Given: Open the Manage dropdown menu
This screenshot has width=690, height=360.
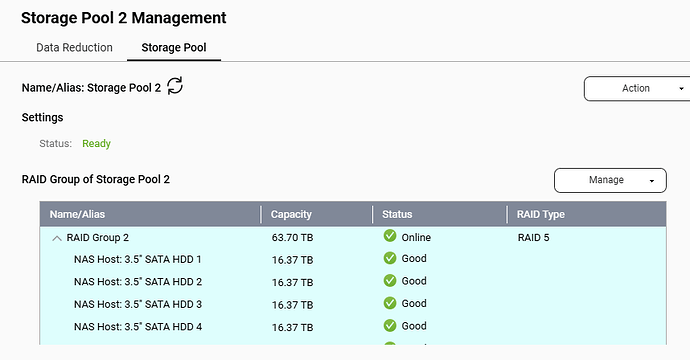Looking at the screenshot, I should click(x=610, y=180).
